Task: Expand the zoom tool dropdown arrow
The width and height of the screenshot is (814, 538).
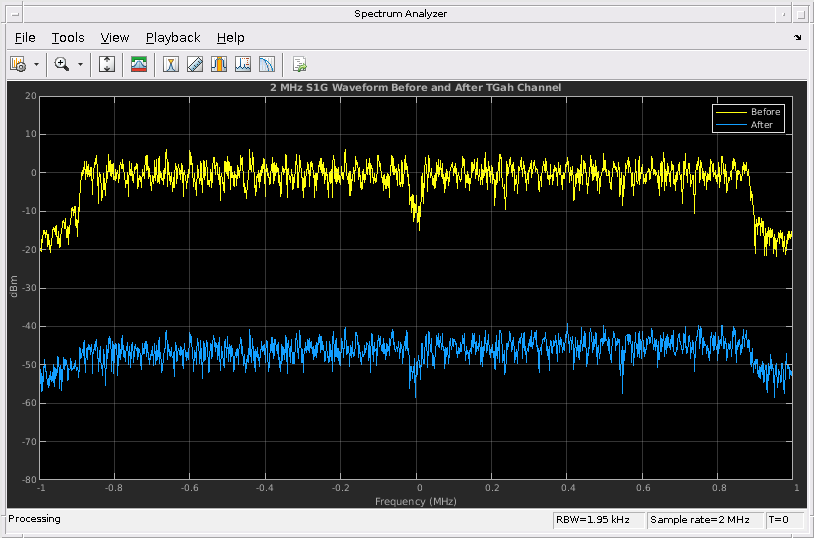Action: pos(81,64)
